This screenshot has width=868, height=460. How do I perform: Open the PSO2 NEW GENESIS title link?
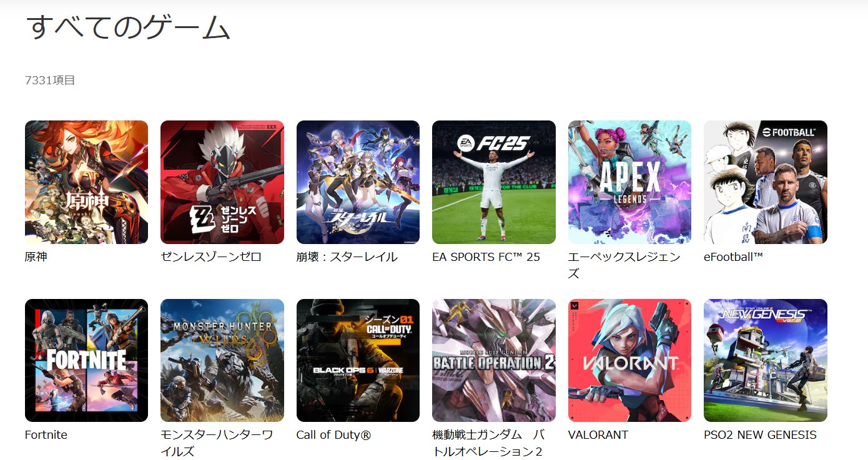pyautogui.click(x=760, y=435)
